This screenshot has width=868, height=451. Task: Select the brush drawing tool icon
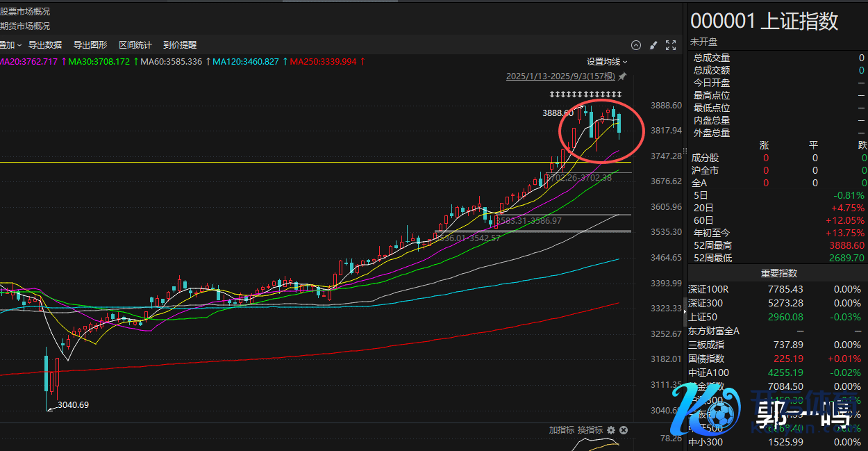coord(653,45)
